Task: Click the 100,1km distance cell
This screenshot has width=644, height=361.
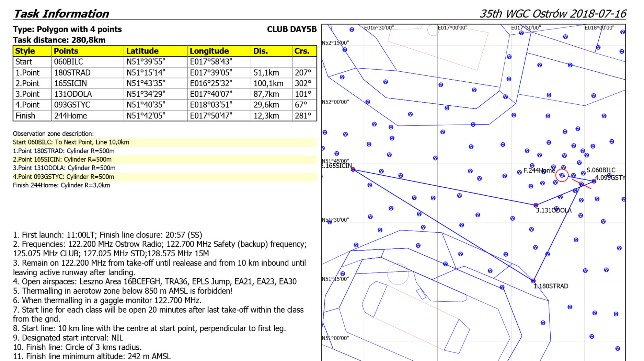Action: coord(268,84)
